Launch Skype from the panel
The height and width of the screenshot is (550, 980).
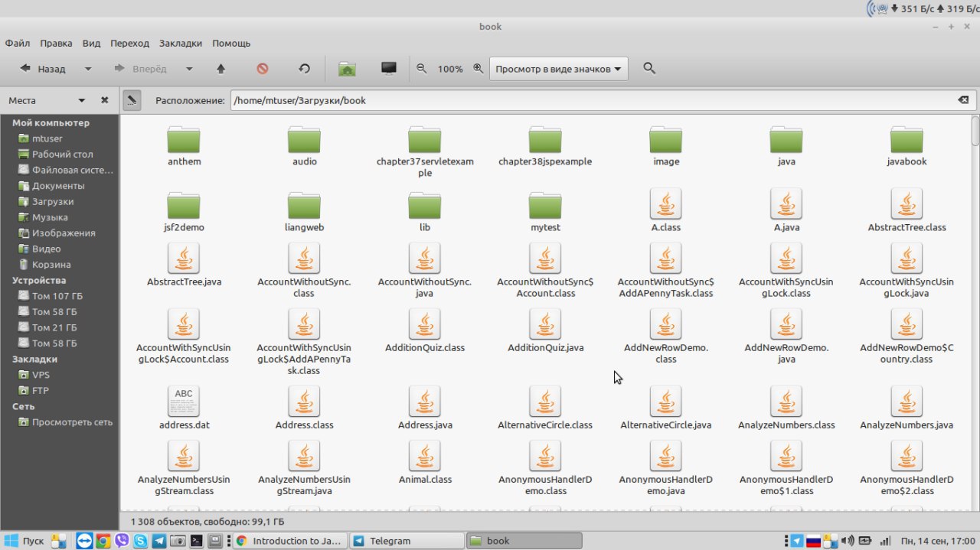point(141,541)
